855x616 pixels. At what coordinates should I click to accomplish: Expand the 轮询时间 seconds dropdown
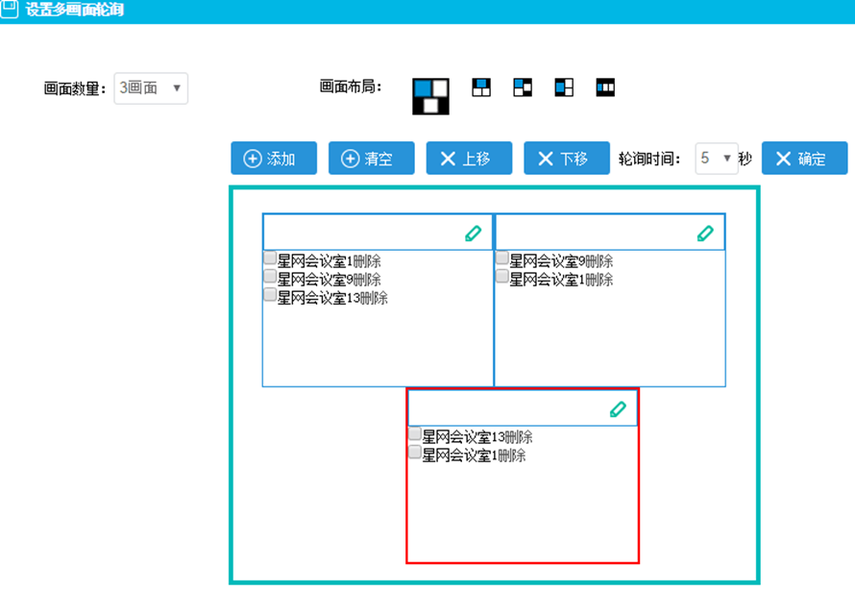click(x=716, y=159)
